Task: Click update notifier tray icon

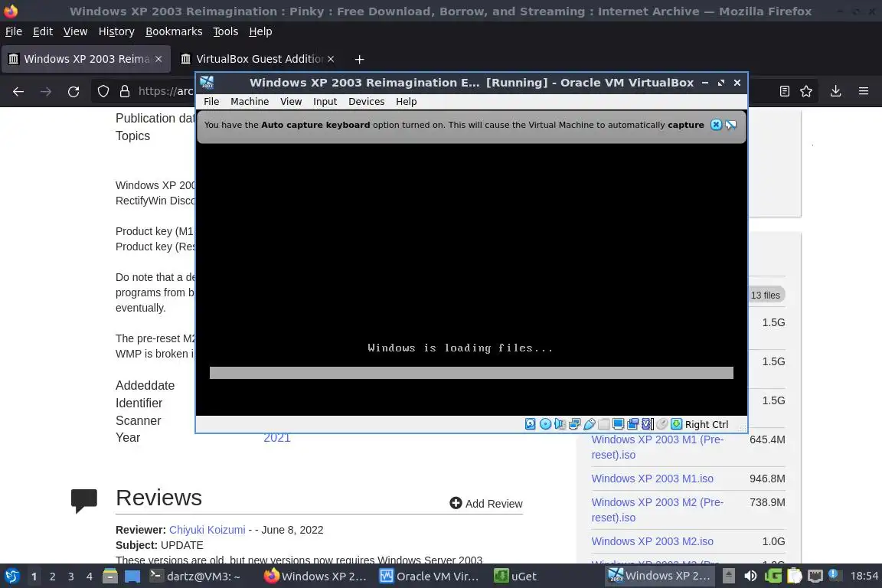Action: point(835,575)
